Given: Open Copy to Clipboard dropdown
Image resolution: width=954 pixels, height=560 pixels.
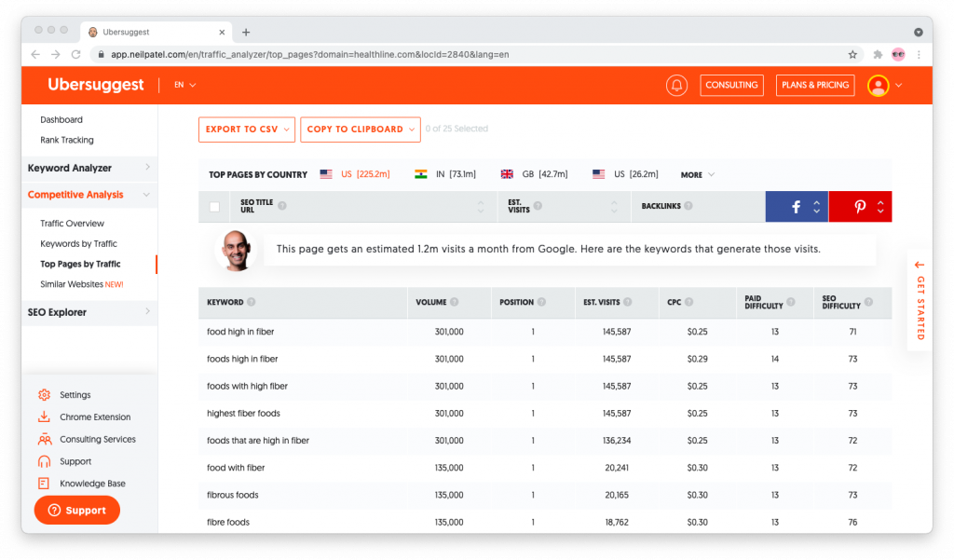Looking at the screenshot, I should (x=361, y=130).
